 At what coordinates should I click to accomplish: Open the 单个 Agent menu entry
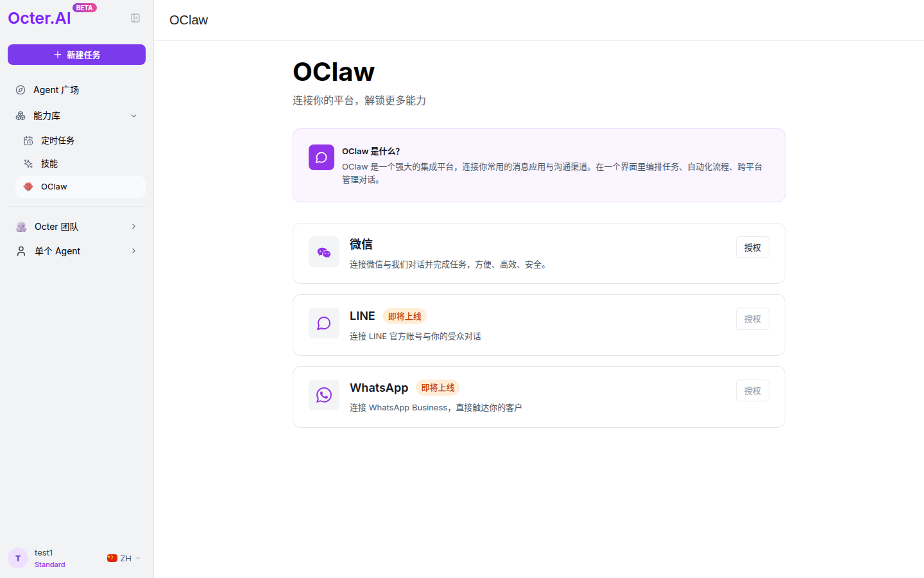tap(76, 251)
